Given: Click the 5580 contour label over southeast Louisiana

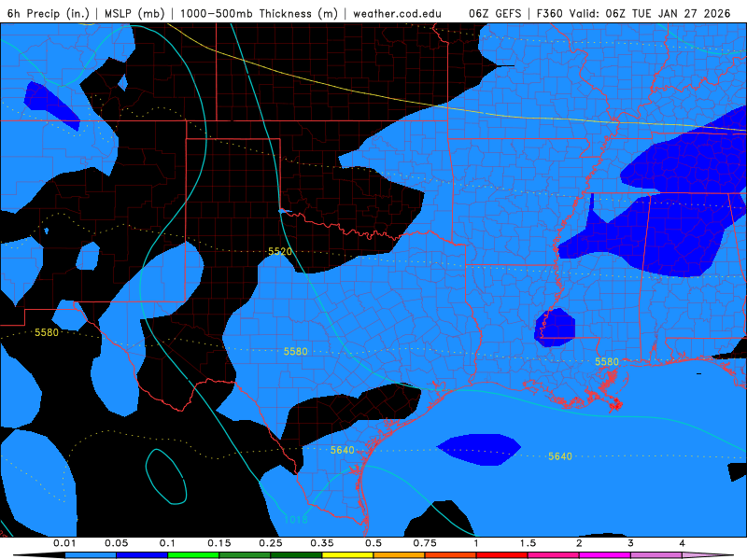Looking at the screenshot, I should [x=606, y=362].
